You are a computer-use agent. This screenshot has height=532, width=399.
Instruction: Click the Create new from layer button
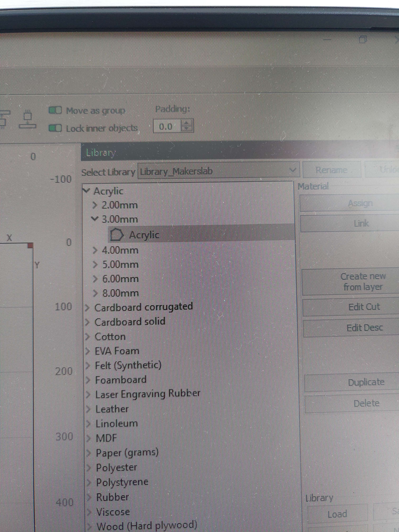click(x=362, y=281)
